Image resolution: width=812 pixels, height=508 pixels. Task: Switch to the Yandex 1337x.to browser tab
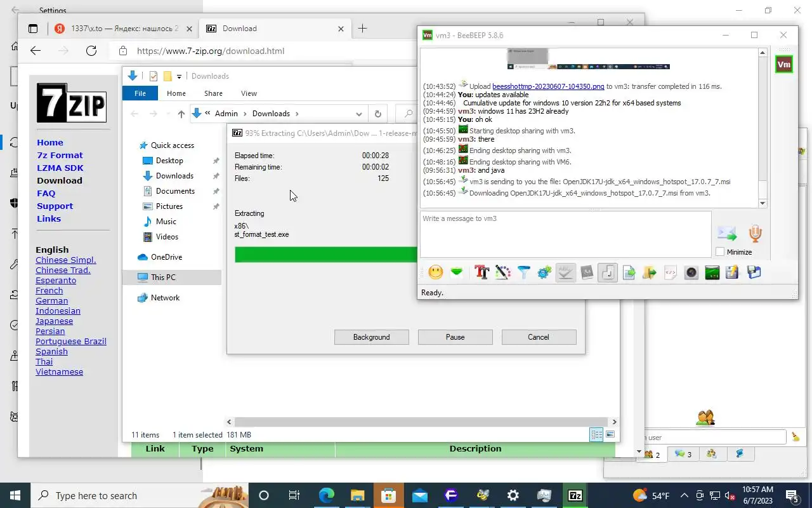pos(122,29)
